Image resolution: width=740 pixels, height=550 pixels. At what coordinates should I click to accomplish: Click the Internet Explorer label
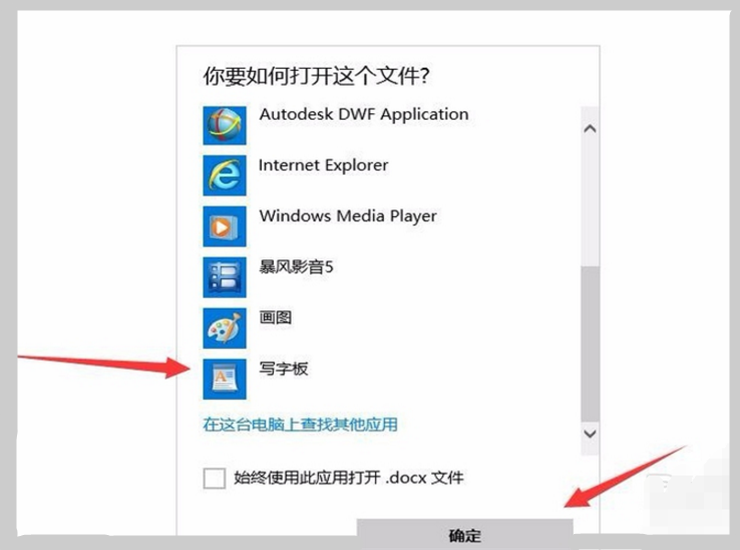point(323,166)
